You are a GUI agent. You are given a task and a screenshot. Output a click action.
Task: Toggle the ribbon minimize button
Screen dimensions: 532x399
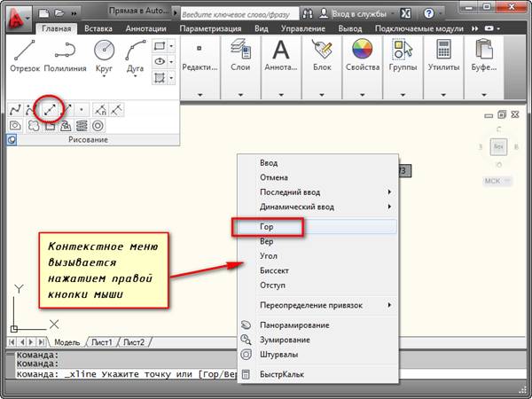pyautogui.click(x=489, y=28)
